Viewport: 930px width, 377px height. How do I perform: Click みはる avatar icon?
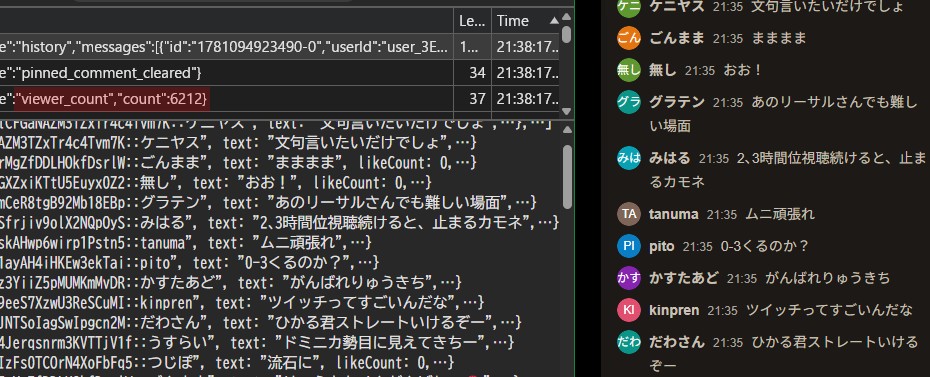coord(629,158)
